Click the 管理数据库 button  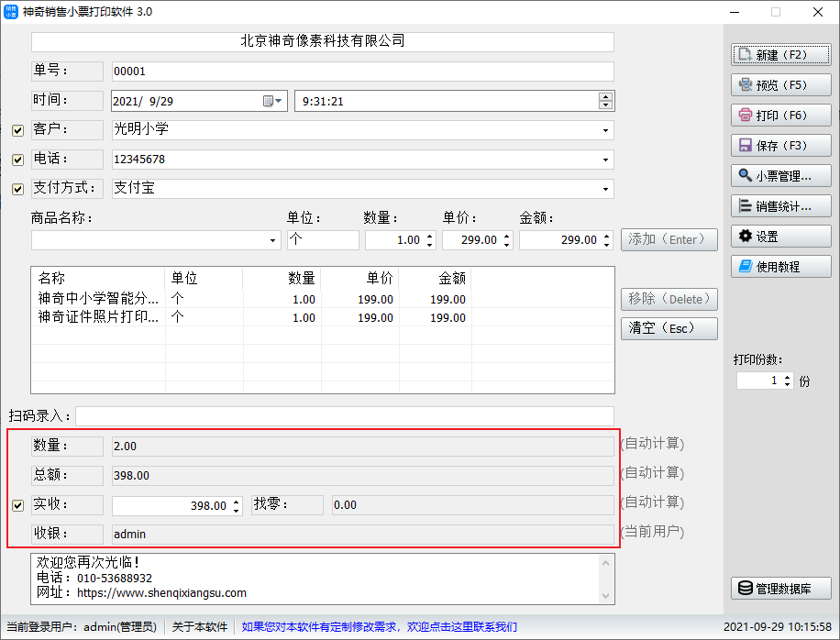pyautogui.click(x=781, y=588)
